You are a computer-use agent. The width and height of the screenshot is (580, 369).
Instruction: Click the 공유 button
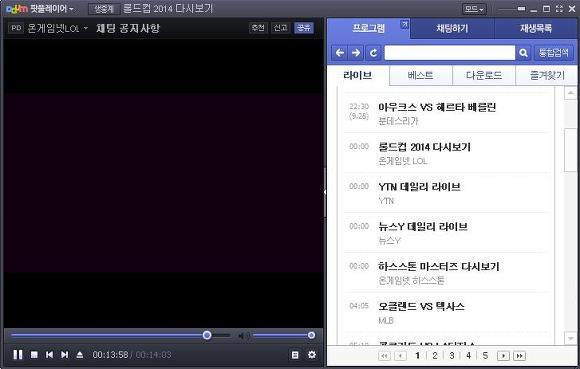tap(304, 28)
